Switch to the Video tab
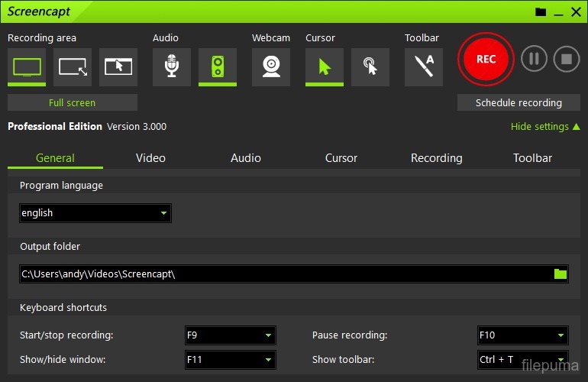588x382 pixels. 150,158
